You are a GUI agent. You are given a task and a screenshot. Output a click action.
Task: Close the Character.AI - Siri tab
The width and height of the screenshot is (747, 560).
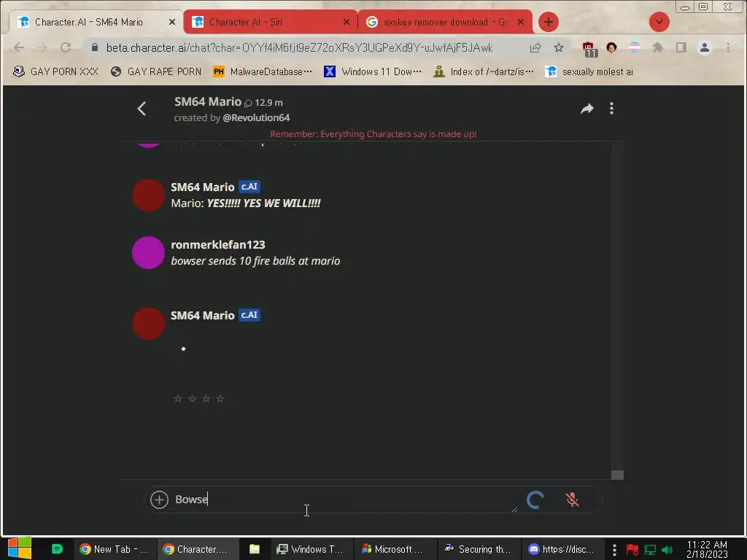(347, 22)
